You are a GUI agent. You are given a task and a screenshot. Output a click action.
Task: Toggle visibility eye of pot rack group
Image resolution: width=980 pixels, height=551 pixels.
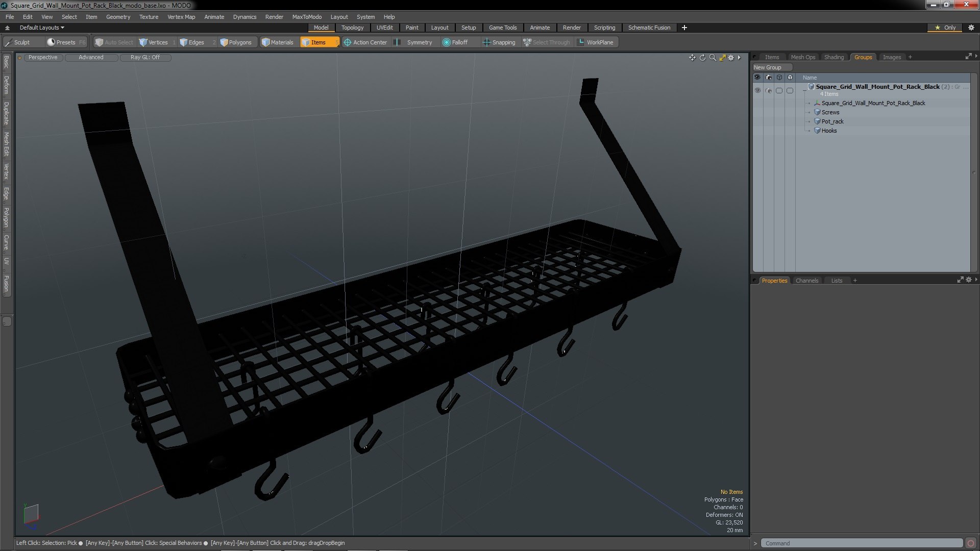757,90
